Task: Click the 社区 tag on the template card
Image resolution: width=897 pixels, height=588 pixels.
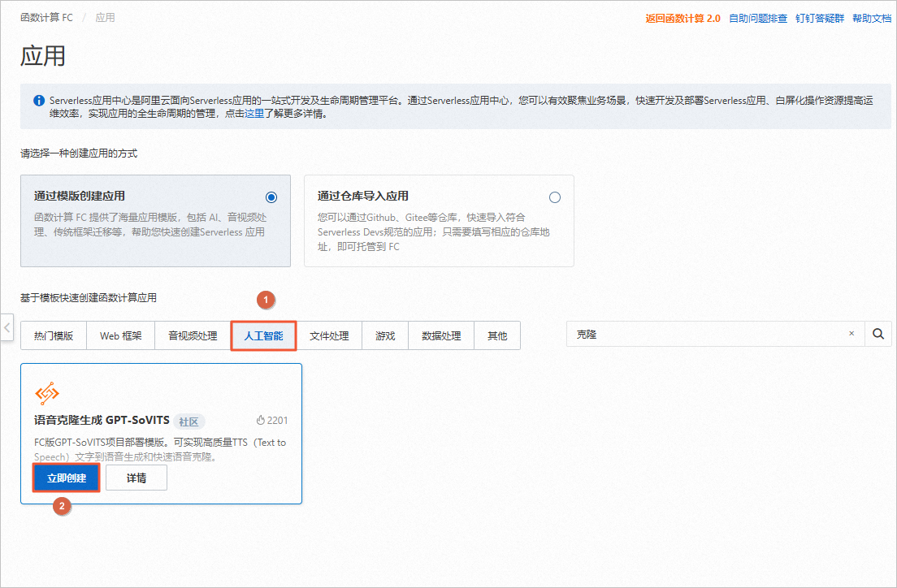Action: (x=188, y=422)
